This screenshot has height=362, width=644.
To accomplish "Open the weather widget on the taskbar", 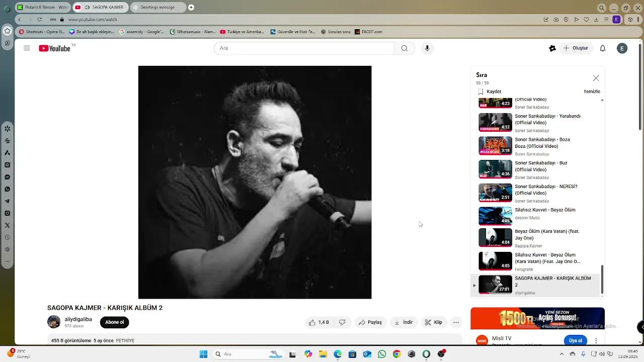I will click(19, 353).
